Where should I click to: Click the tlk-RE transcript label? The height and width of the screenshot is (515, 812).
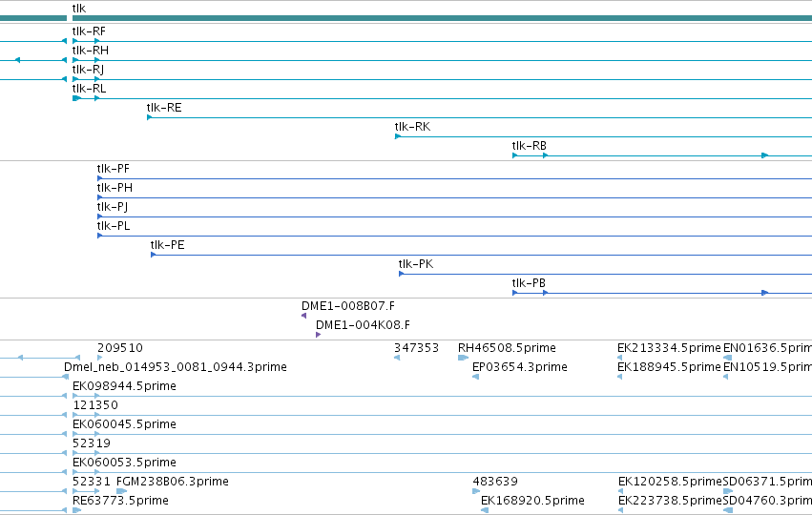[x=164, y=108]
